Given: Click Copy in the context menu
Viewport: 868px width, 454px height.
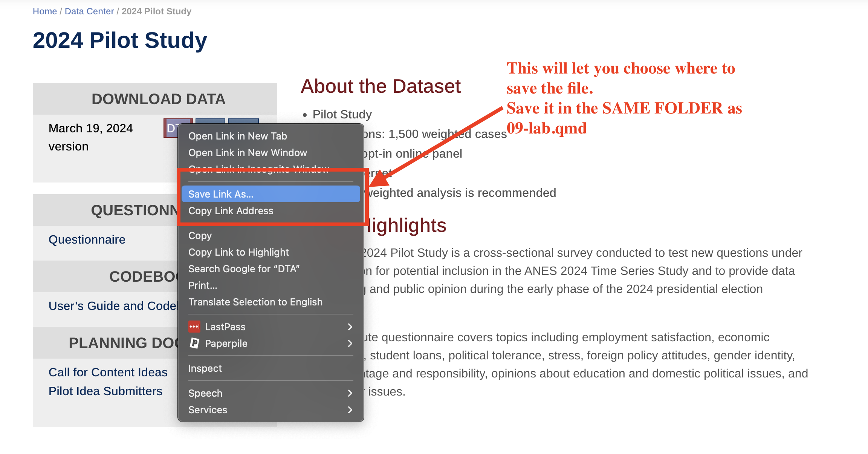Looking at the screenshot, I should coord(200,235).
